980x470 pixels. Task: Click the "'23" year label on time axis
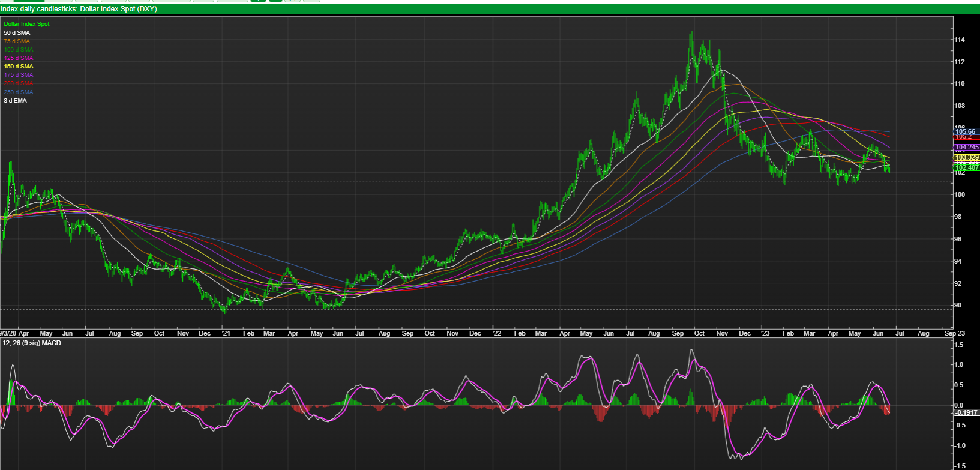point(765,333)
